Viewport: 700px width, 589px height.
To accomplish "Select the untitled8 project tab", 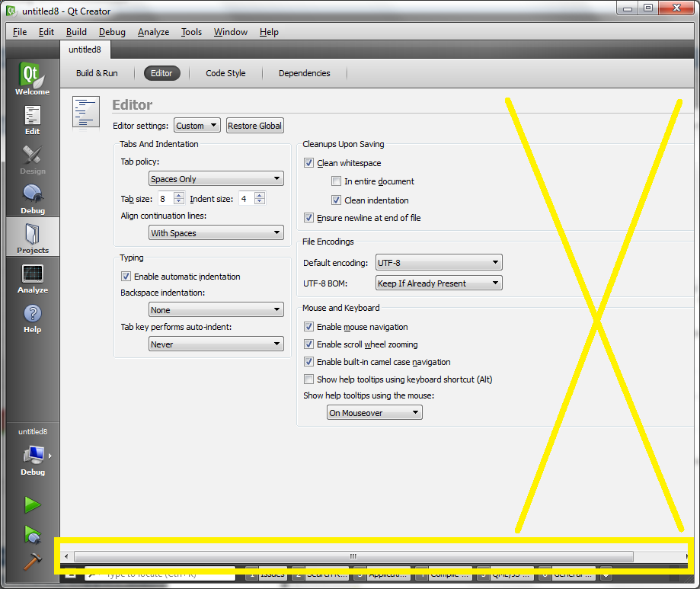I will point(85,50).
